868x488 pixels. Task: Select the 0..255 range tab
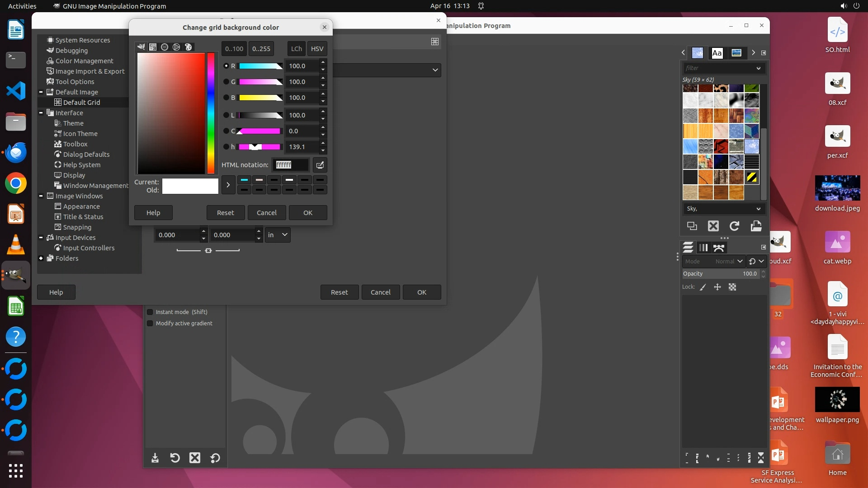pos(261,49)
